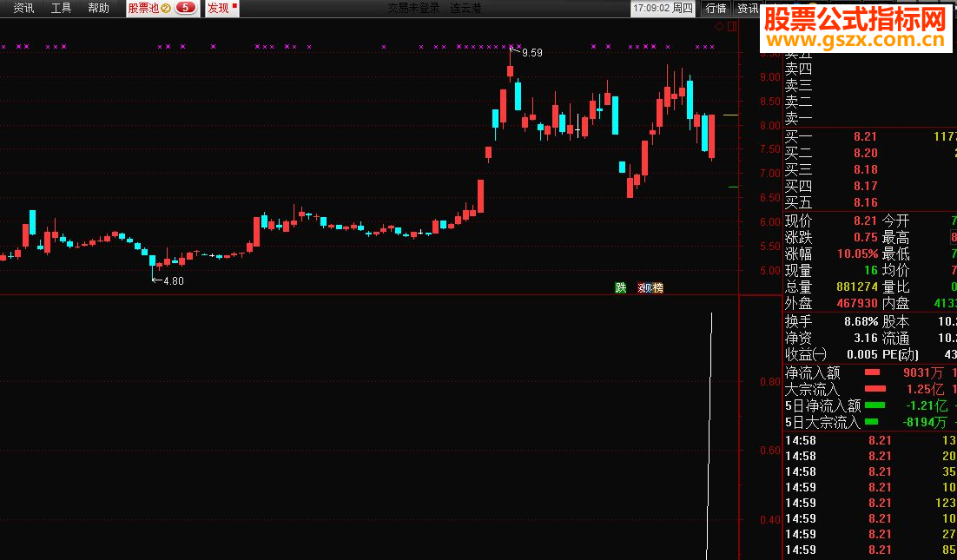Click the red bar beside 净流入额
The height and width of the screenshot is (560, 957).
pos(872,372)
